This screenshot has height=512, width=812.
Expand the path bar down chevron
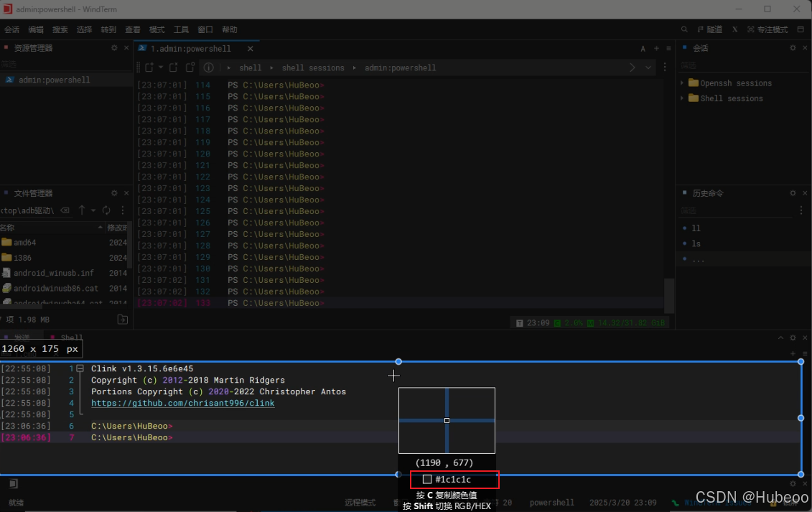tap(648, 68)
